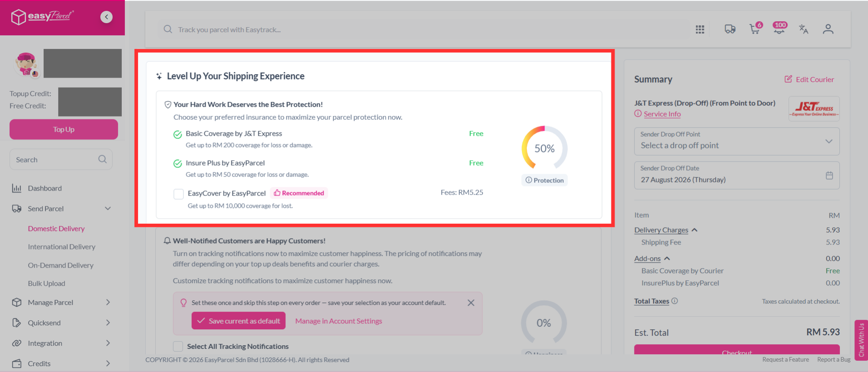Click Save current as default
868x372 pixels.
coord(238,321)
